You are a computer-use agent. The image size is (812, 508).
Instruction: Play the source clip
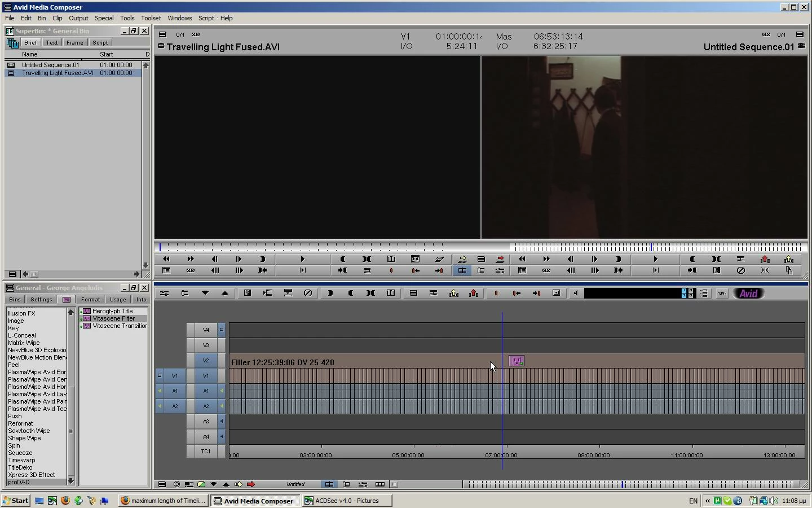(303, 259)
